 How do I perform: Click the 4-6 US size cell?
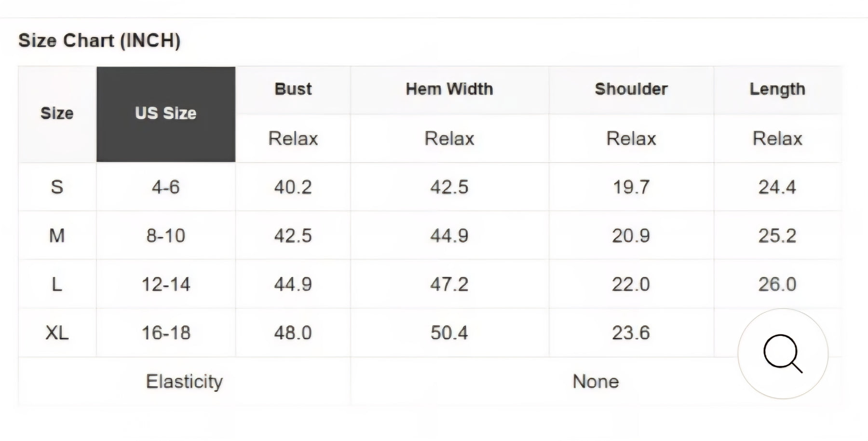(x=166, y=187)
